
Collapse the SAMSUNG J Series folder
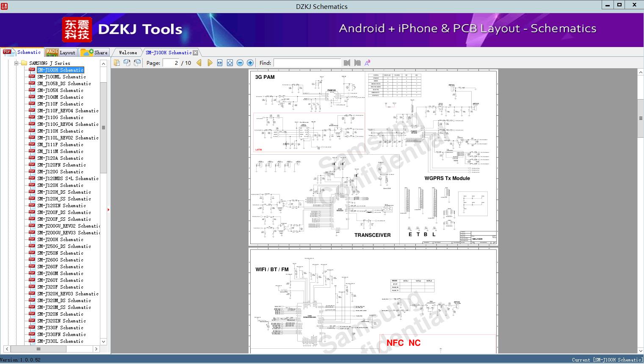click(17, 63)
